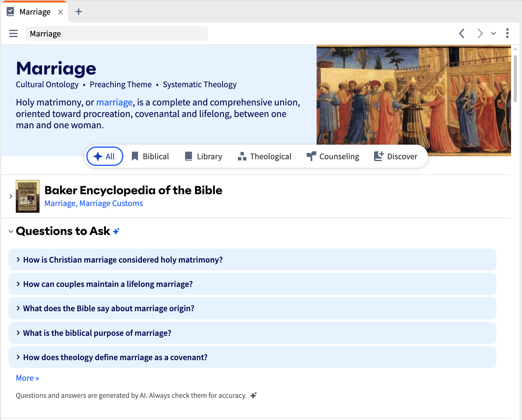Click the Baker Encyclopedia of the Bible title
The width and height of the screenshot is (522, 420).
point(133,190)
